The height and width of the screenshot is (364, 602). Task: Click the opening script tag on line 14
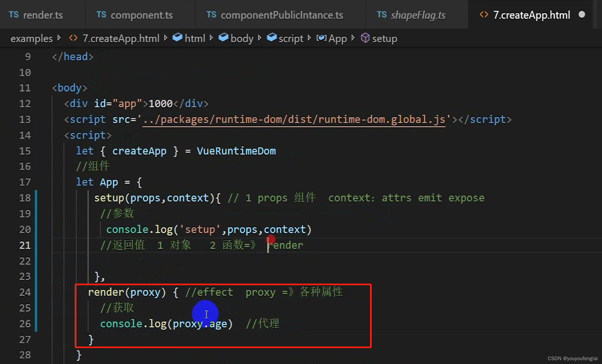88,135
